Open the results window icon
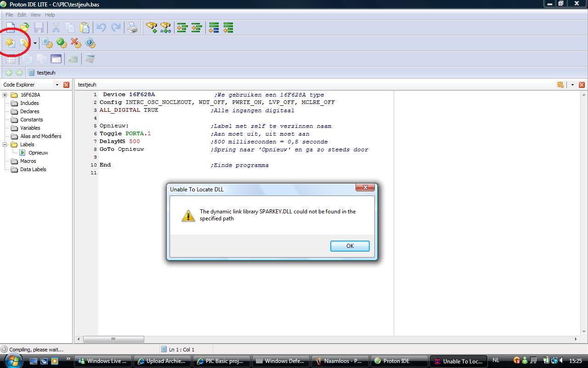This screenshot has width=588, height=368. coord(56,58)
